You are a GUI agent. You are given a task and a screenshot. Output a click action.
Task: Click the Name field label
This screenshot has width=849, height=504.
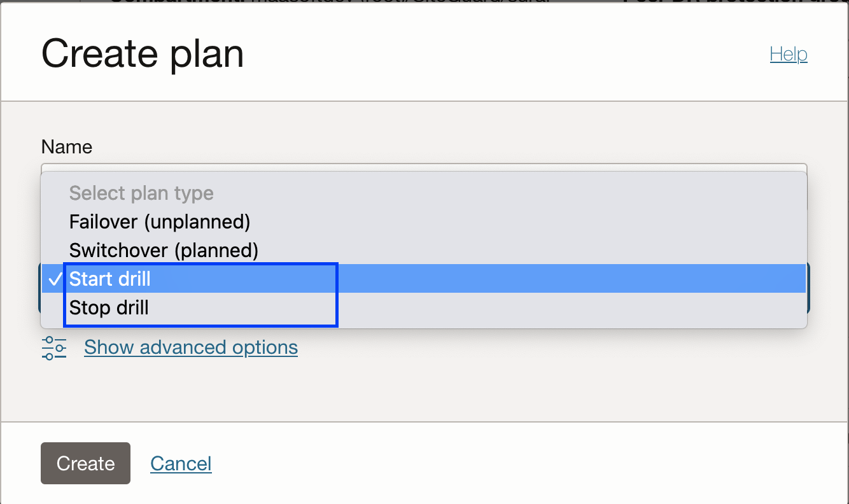pyautogui.click(x=67, y=147)
